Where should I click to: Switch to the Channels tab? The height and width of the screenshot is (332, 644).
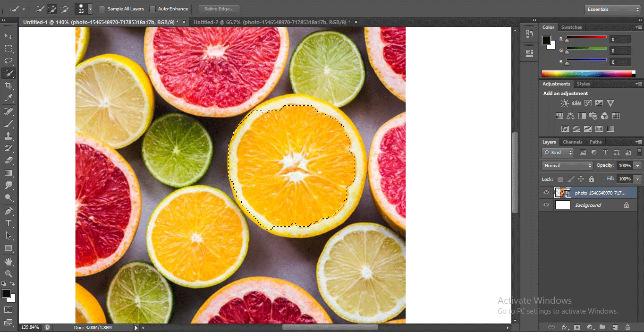pyautogui.click(x=572, y=142)
